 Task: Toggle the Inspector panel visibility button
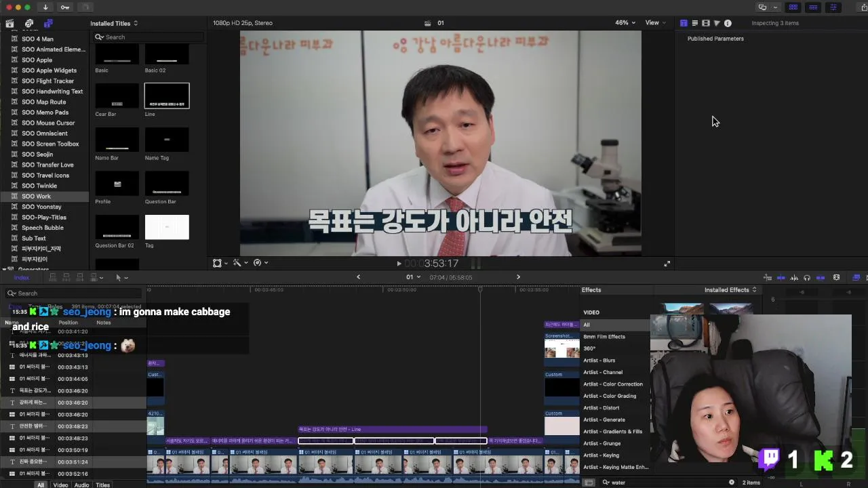coord(833,7)
